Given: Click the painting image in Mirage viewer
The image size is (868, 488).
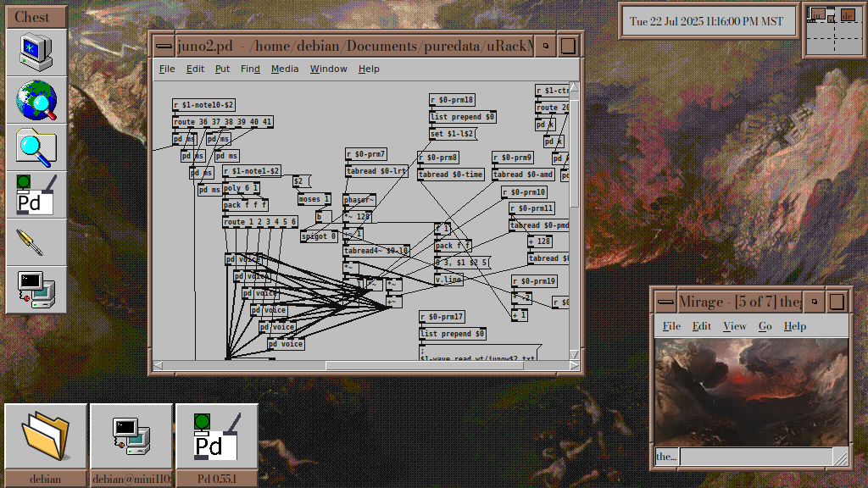Looking at the screenshot, I should (x=751, y=392).
